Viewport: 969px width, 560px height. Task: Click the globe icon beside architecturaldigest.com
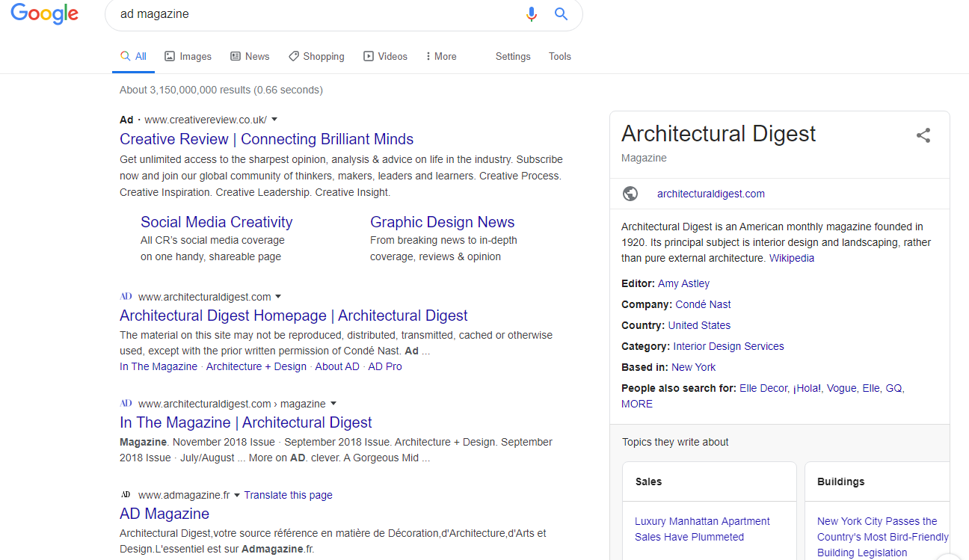pyautogui.click(x=630, y=194)
